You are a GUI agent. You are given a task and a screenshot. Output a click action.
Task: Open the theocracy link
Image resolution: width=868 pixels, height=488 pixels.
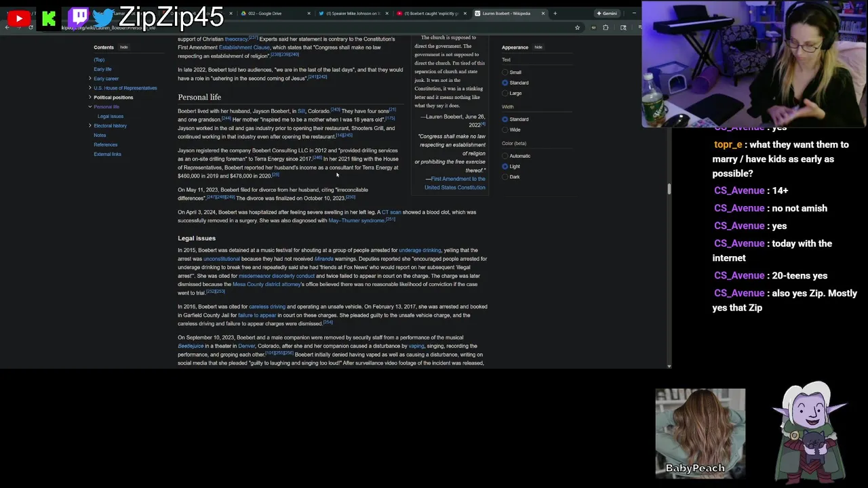(236, 39)
